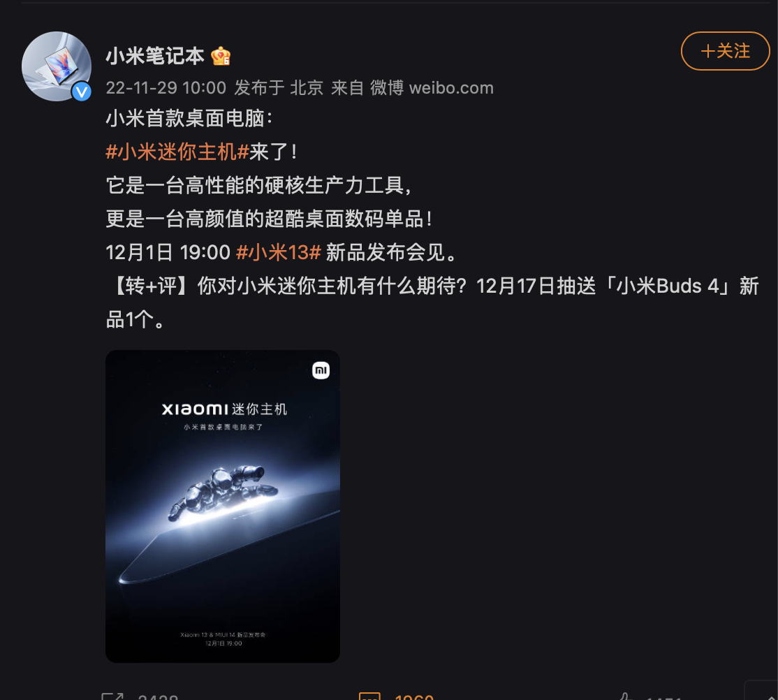Screen dimensions: 778x700
Task: Click the 微博 weibo.com source link
Action: [432, 88]
